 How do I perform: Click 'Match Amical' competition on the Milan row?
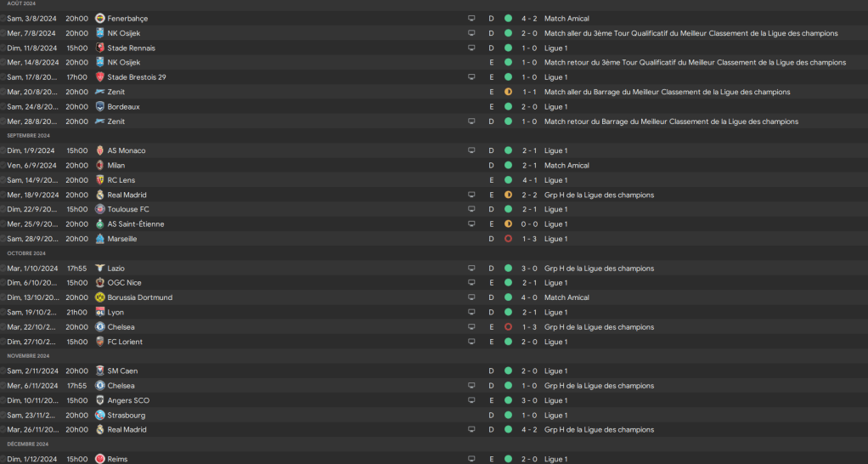(x=566, y=166)
